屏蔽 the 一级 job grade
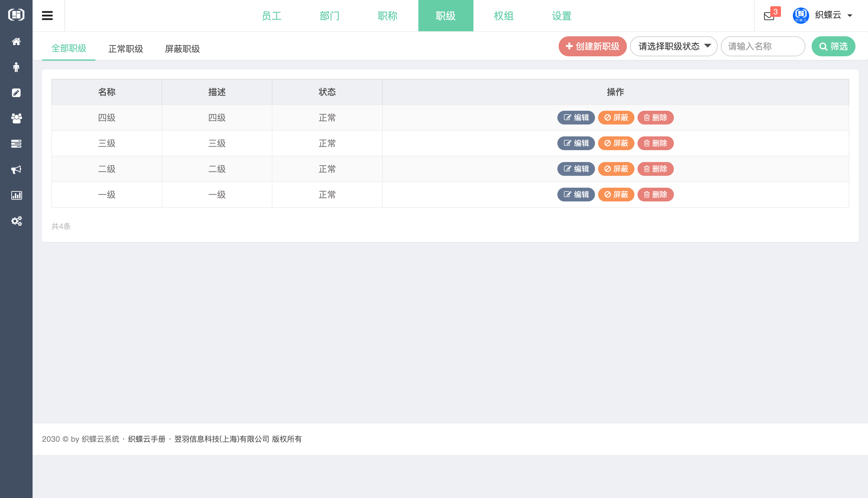Image resolution: width=868 pixels, height=498 pixels. pyautogui.click(x=616, y=194)
